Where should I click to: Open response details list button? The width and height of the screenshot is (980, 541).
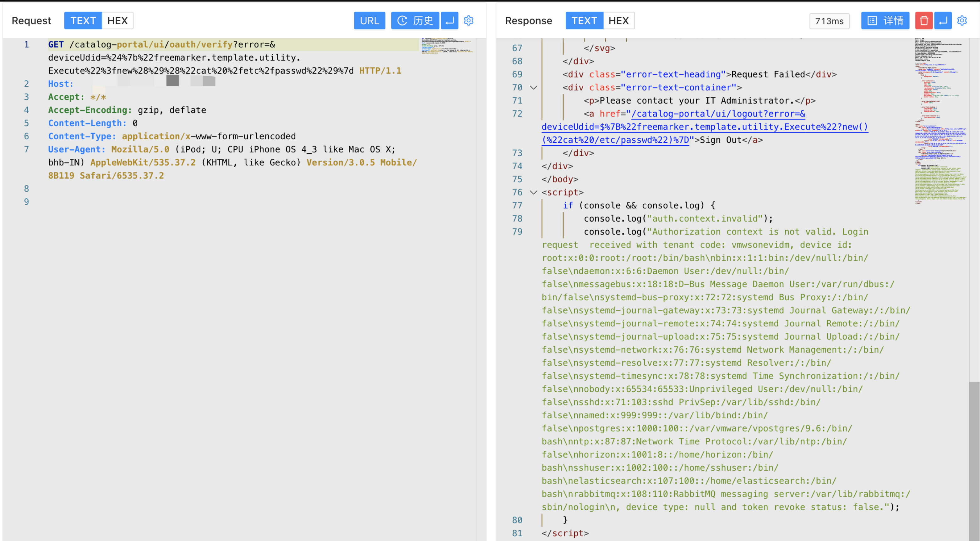tap(885, 20)
